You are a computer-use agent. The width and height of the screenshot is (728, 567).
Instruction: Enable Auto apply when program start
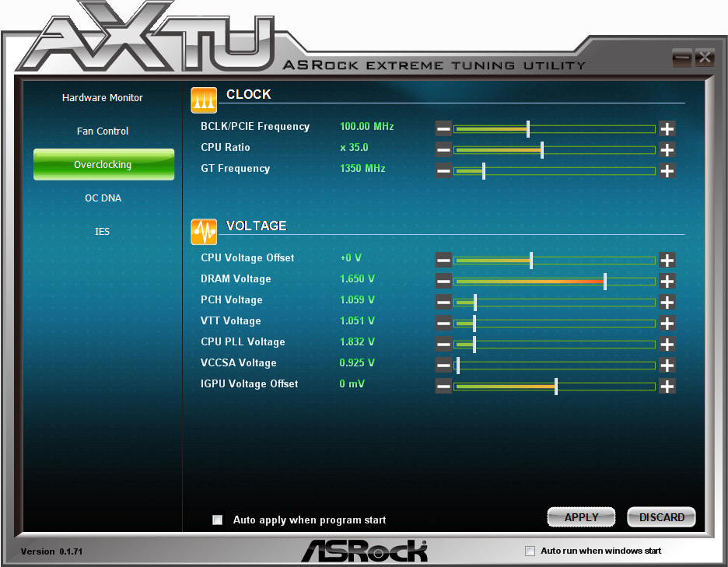coord(217,520)
